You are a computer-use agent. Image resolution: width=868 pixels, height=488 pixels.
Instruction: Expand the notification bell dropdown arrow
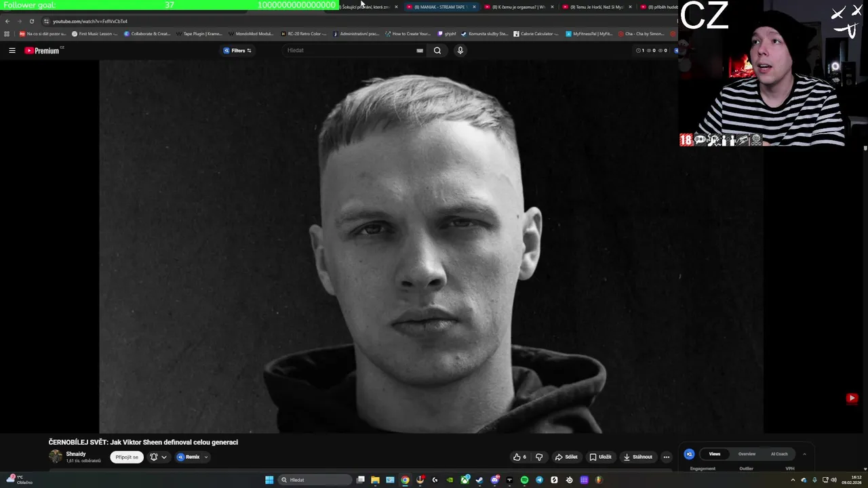coord(164,457)
